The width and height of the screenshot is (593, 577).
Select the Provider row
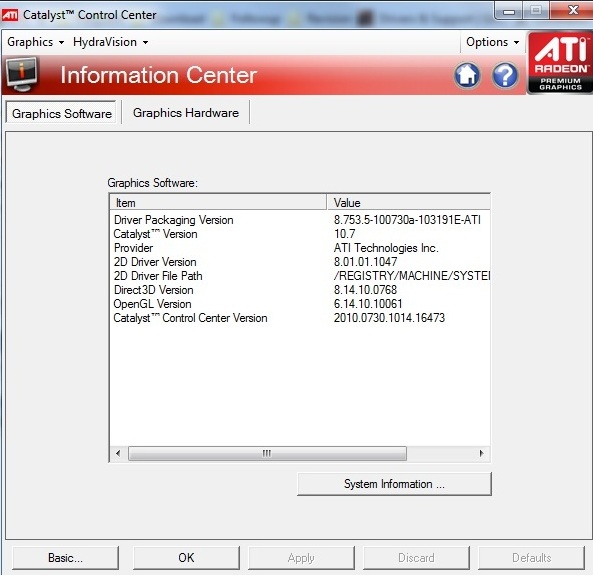[x=300, y=248]
